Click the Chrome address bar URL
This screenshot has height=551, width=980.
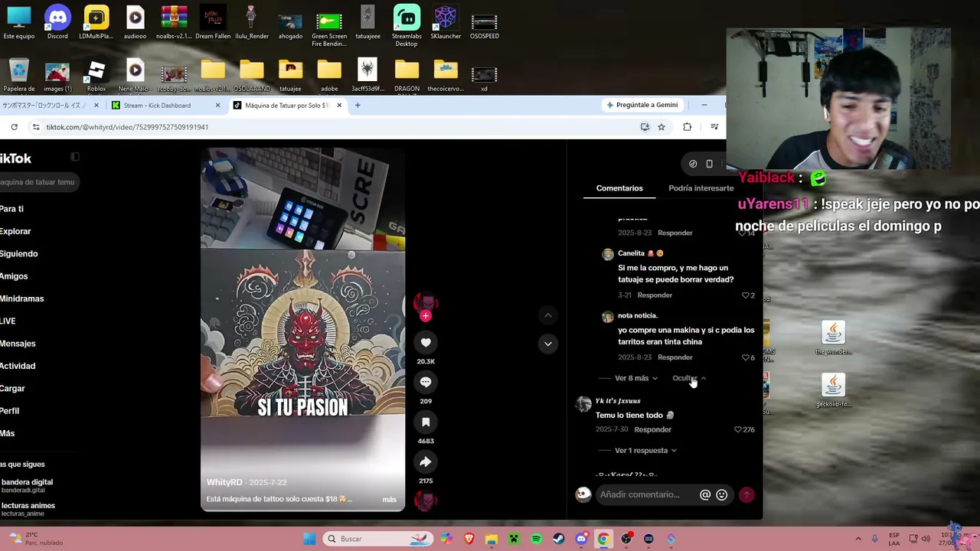127,127
